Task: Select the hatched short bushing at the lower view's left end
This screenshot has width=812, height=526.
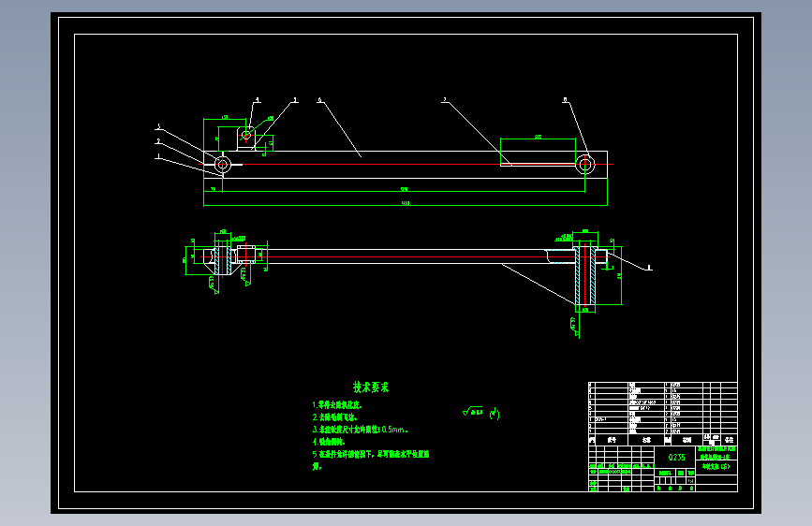Action: pos(223,261)
